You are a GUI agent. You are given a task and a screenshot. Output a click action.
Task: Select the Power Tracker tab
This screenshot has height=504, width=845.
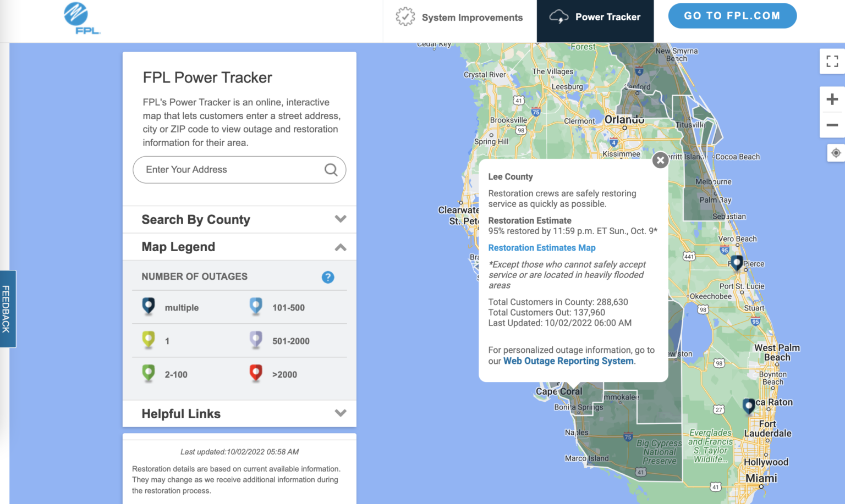tap(595, 21)
